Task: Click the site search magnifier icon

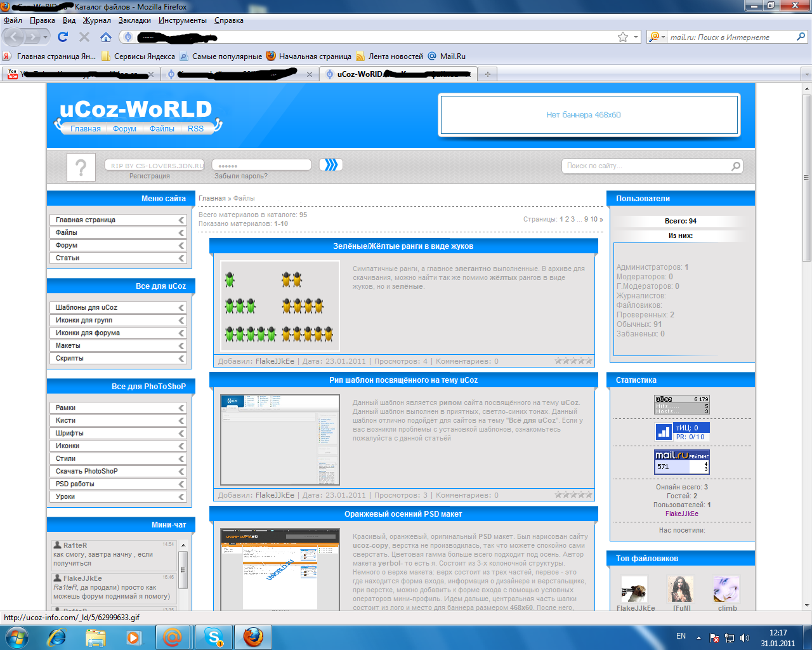Action: (x=735, y=166)
